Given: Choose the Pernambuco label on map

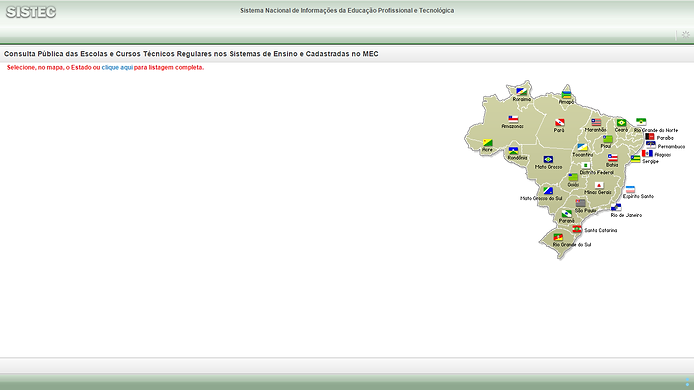Looking at the screenshot, I should click(671, 147).
